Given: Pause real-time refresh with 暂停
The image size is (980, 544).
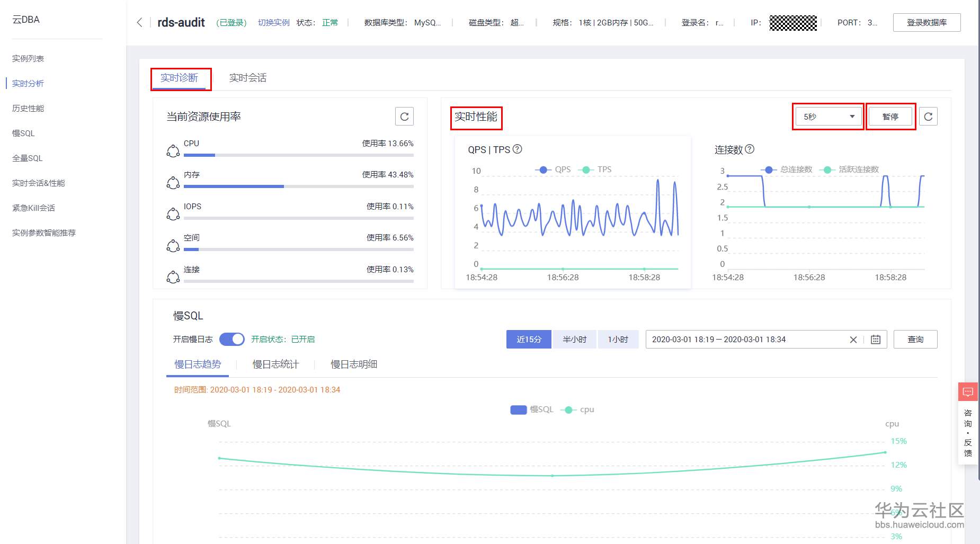Looking at the screenshot, I should (x=890, y=117).
